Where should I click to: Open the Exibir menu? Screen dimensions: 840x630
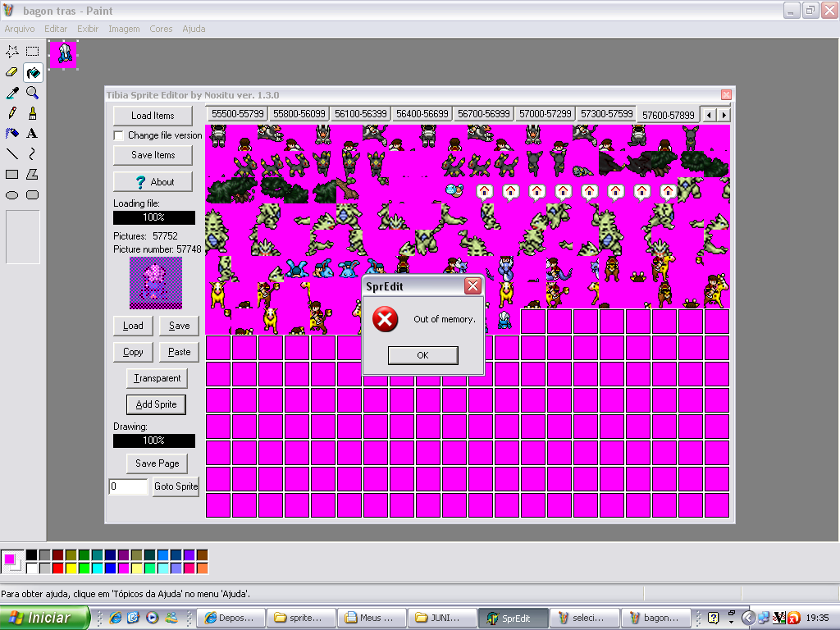click(x=88, y=29)
